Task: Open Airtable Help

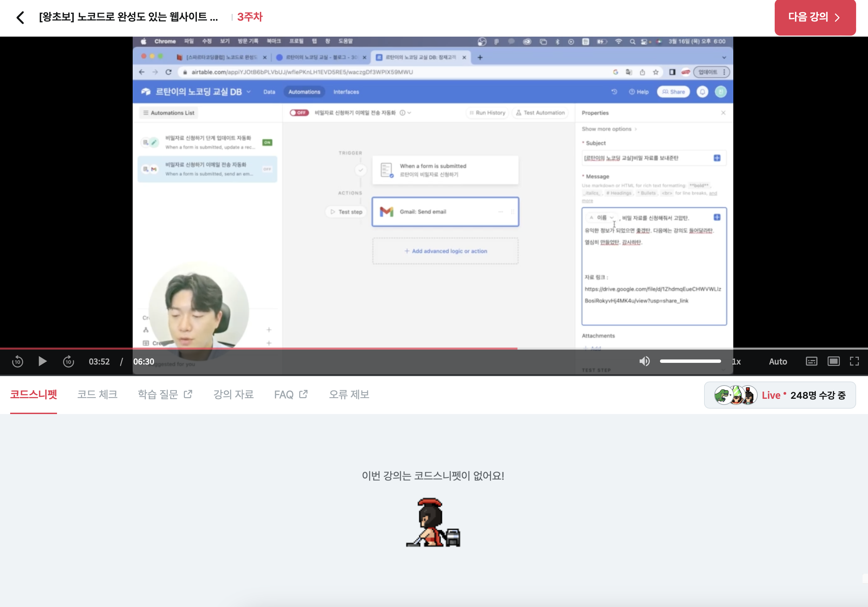Action: coord(639,92)
